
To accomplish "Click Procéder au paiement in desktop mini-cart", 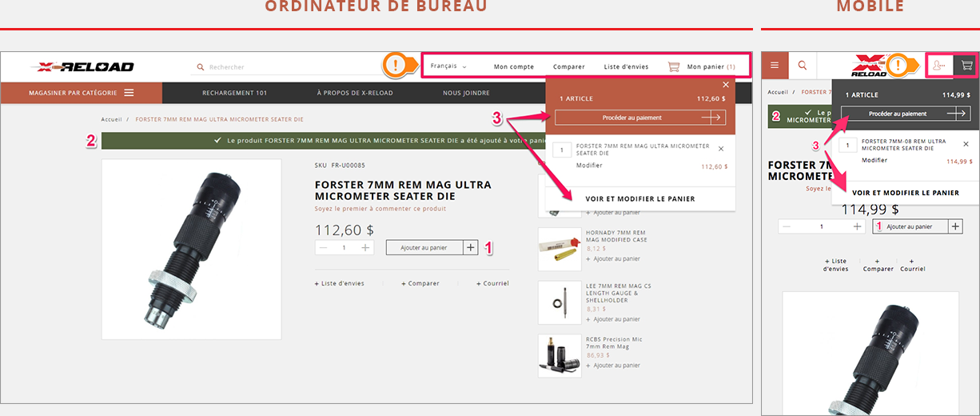I will 639,118.
